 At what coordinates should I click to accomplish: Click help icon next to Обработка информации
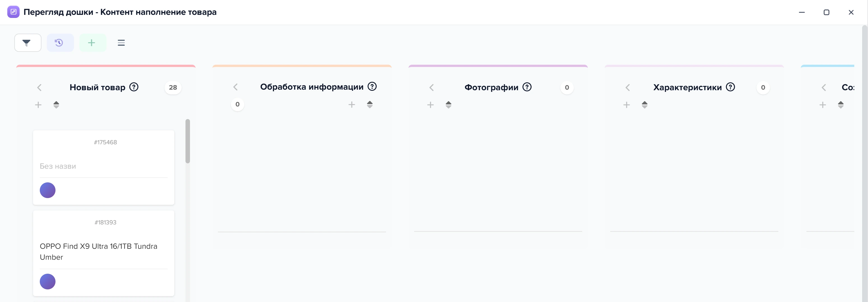tap(372, 86)
